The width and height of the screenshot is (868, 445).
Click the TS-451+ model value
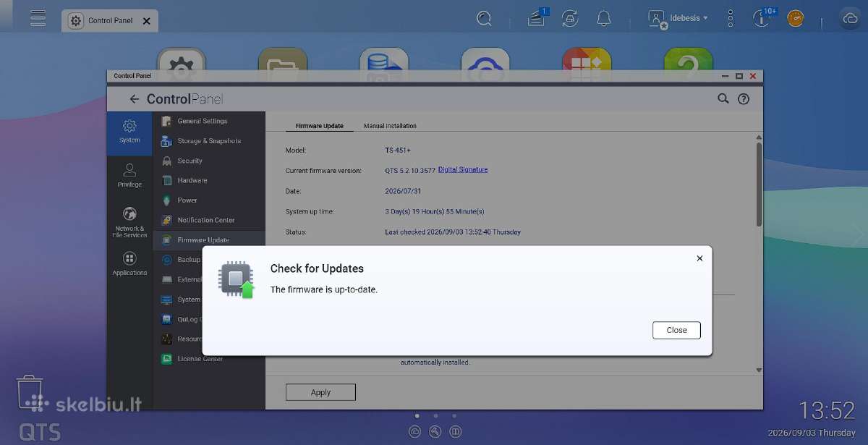398,151
